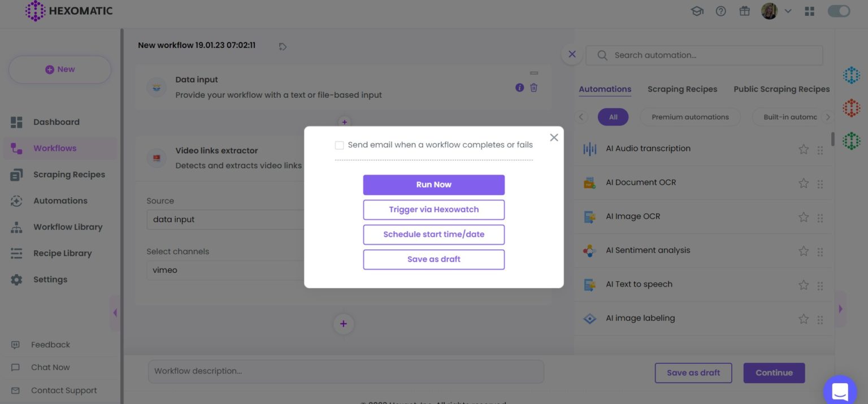Screen dimensions: 868x404
Task: Open the Scraping Recipes sidebar icon
Action: coord(16,175)
